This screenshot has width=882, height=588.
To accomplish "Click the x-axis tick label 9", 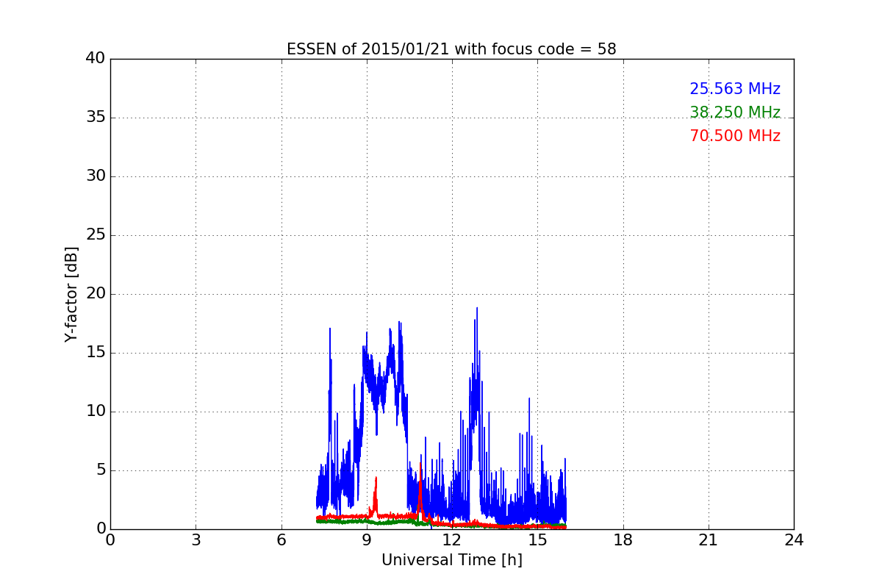I will click(x=367, y=540).
